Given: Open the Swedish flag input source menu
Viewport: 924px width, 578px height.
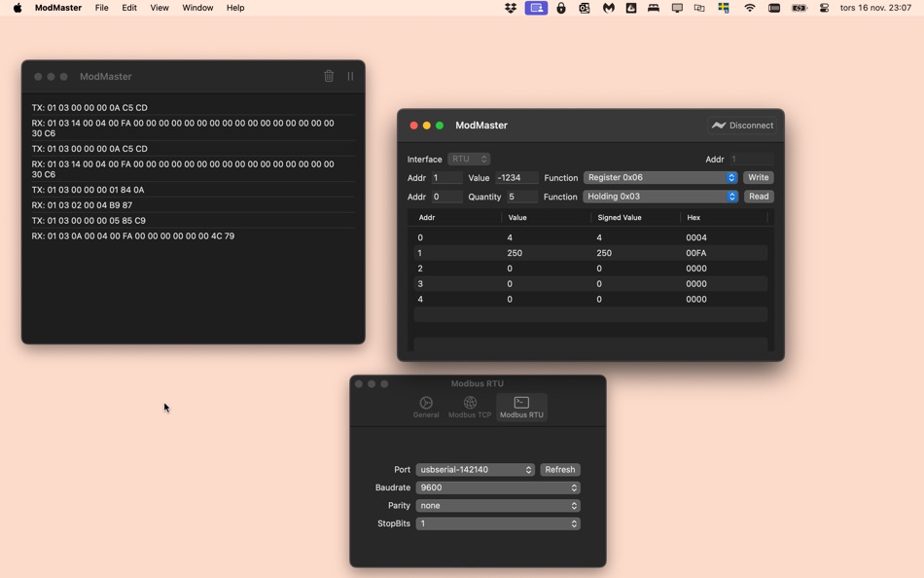Looking at the screenshot, I should click(x=723, y=8).
